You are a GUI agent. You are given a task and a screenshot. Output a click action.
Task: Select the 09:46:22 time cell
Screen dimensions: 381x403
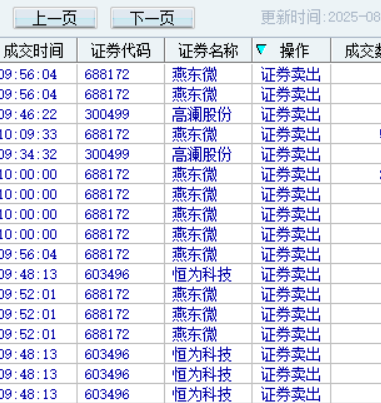[29, 114]
